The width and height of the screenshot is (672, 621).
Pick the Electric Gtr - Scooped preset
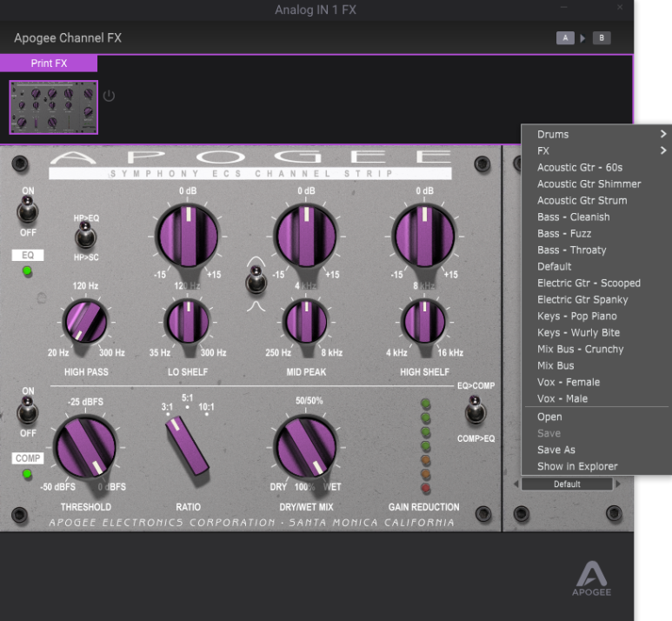[x=598, y=283]
